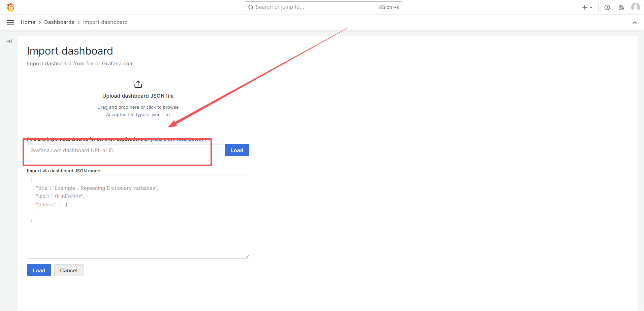Open the hamburger navigation menu
Viewport: 644px width, 311px height.
[x=10, y=22]
